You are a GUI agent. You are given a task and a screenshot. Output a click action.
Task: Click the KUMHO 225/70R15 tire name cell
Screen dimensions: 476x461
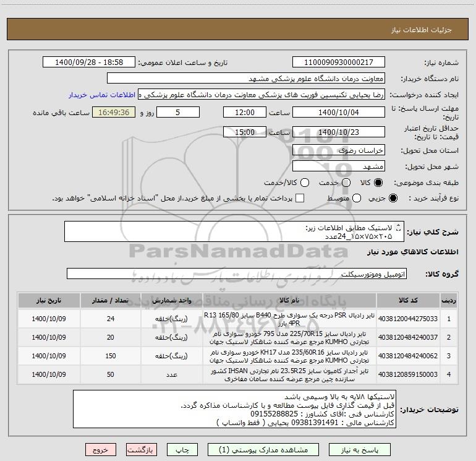pyautogui.click(x=289, y=337)
